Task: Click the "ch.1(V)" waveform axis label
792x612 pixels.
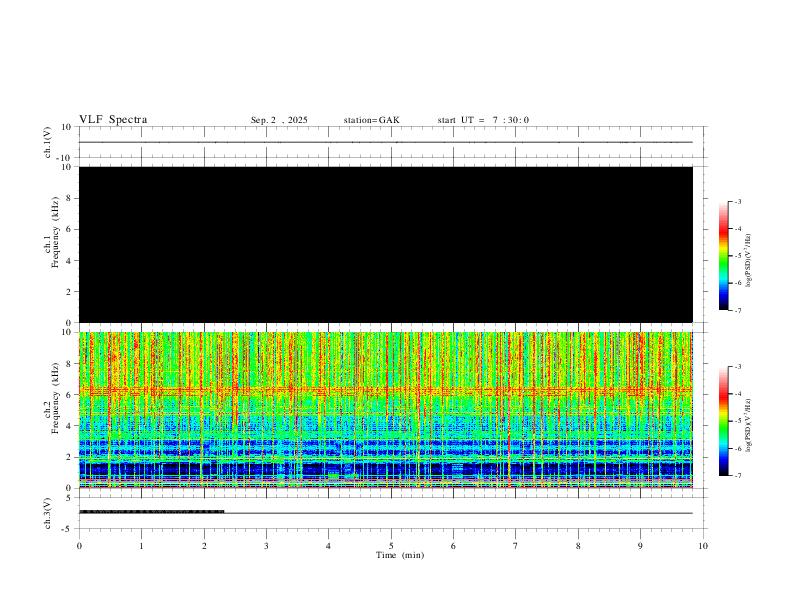Action: click(x=48, y=142)
